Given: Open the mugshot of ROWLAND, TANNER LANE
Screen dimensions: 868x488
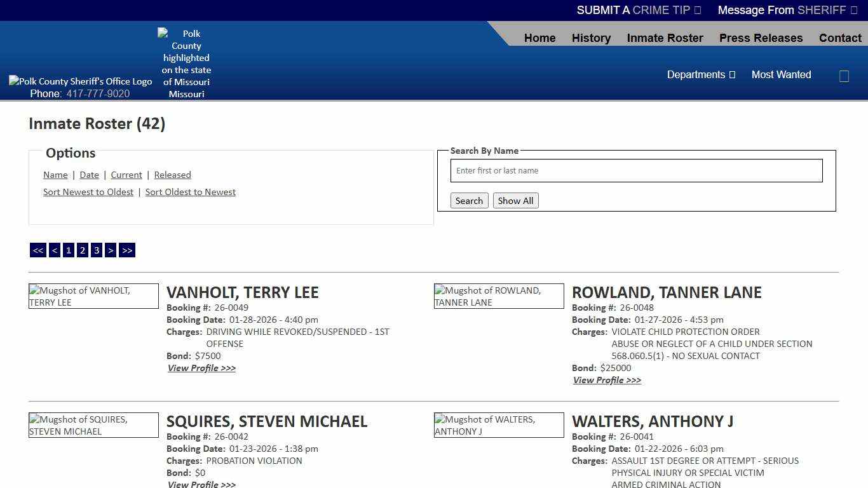Looking at the screenshot, I should [499, 296].
